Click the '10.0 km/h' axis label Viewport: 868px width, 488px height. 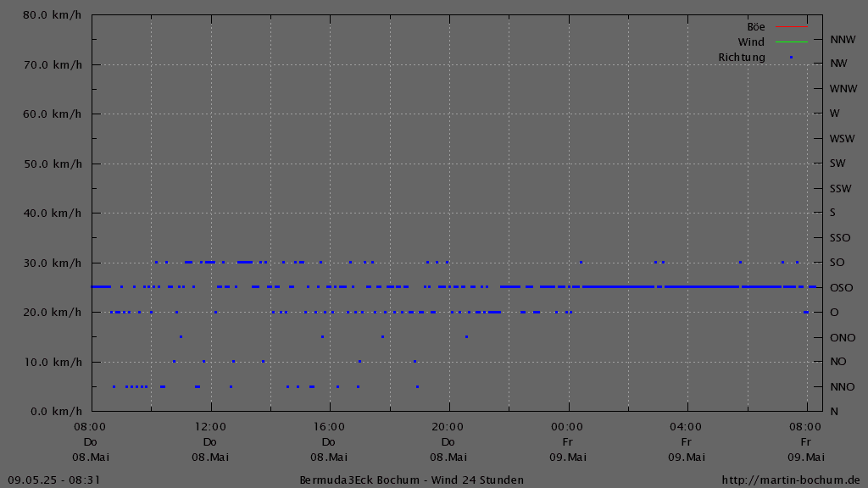click(x=52, y=362)
